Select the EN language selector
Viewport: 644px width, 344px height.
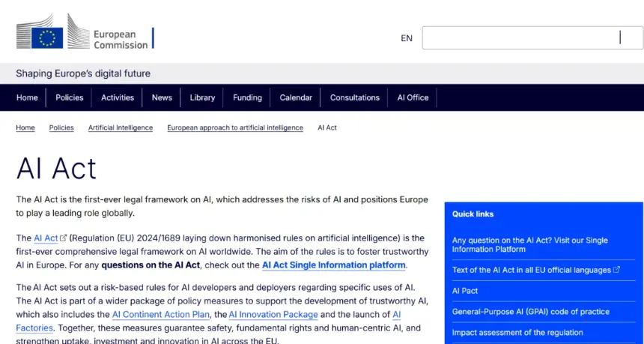406,38
